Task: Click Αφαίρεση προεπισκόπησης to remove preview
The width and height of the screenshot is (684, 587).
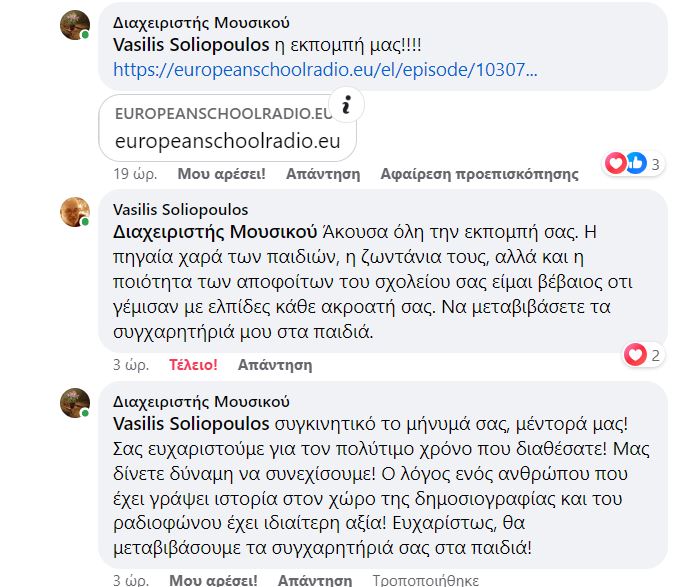Action: click(479, 174)
